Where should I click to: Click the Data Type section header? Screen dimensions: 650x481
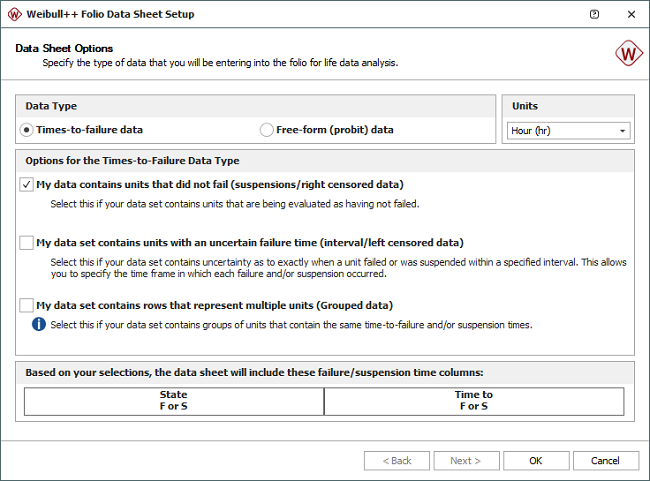click(x=51, y=106)
